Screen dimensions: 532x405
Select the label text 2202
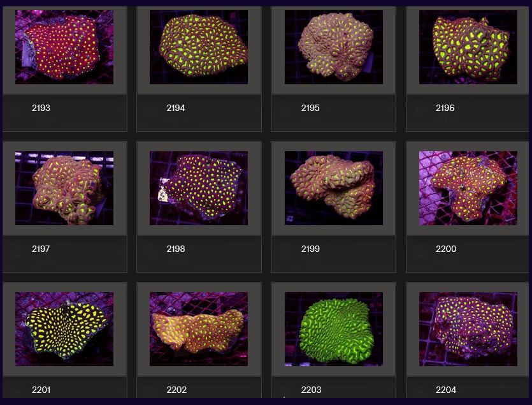pyautogui.click(x=176, y=390)
